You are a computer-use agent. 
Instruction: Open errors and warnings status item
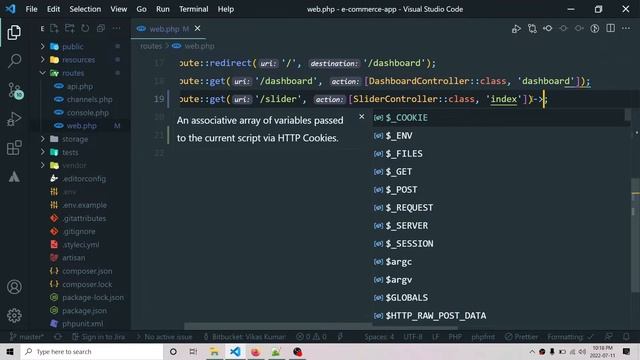[311, 337]
